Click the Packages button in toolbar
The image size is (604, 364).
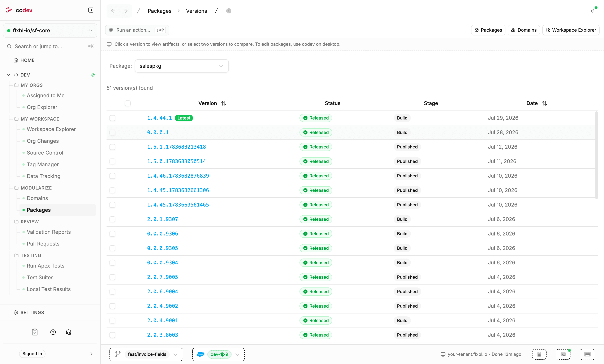click(488, 30)
